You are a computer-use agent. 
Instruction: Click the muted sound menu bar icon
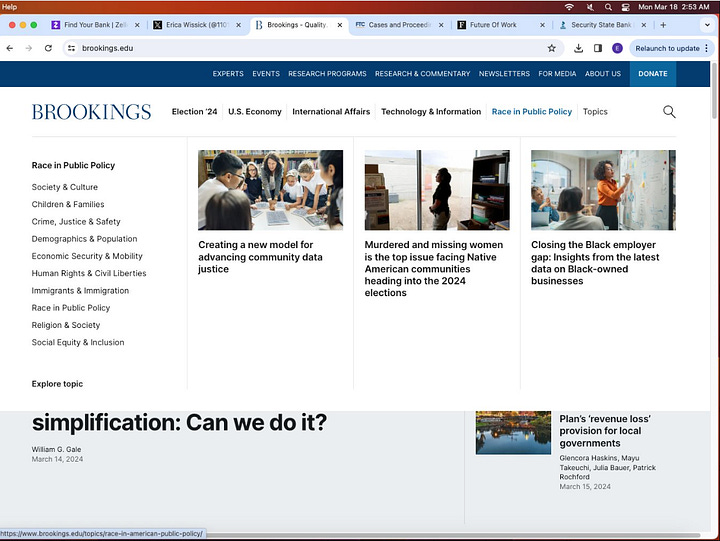point(590,7)
